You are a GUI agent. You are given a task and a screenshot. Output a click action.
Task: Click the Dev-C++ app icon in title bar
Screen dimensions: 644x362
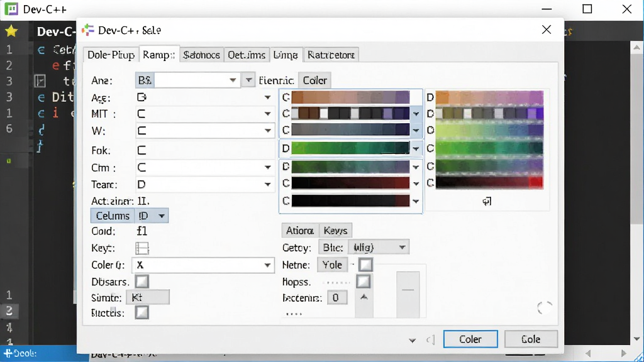point(11,9)
